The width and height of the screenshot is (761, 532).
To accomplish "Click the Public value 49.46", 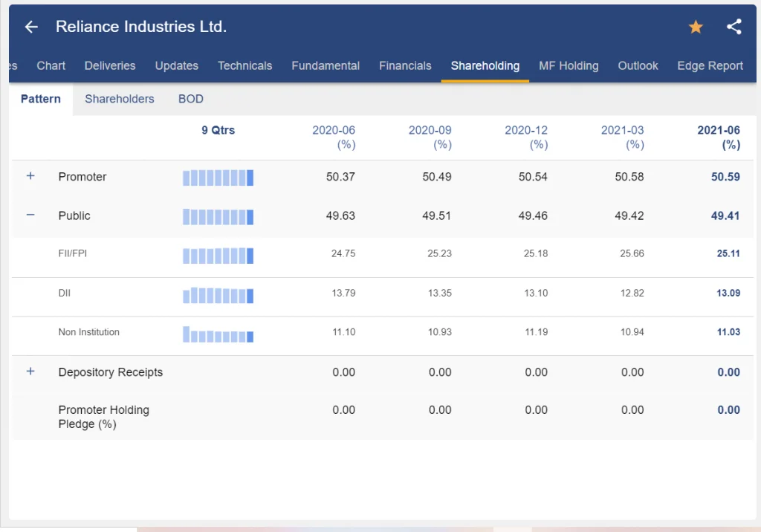I will 533,215.
